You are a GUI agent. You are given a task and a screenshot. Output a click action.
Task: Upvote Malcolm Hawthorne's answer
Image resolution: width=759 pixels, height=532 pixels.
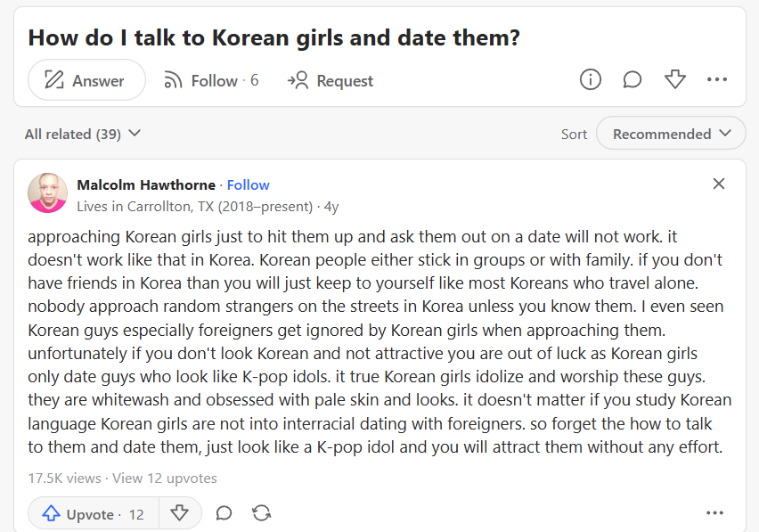point(93,513)
